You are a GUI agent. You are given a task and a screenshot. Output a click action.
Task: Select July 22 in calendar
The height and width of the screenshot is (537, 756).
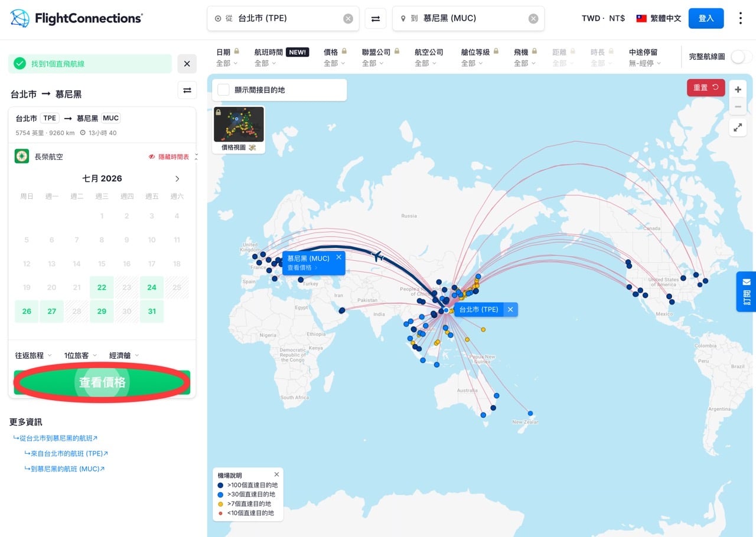102,287
